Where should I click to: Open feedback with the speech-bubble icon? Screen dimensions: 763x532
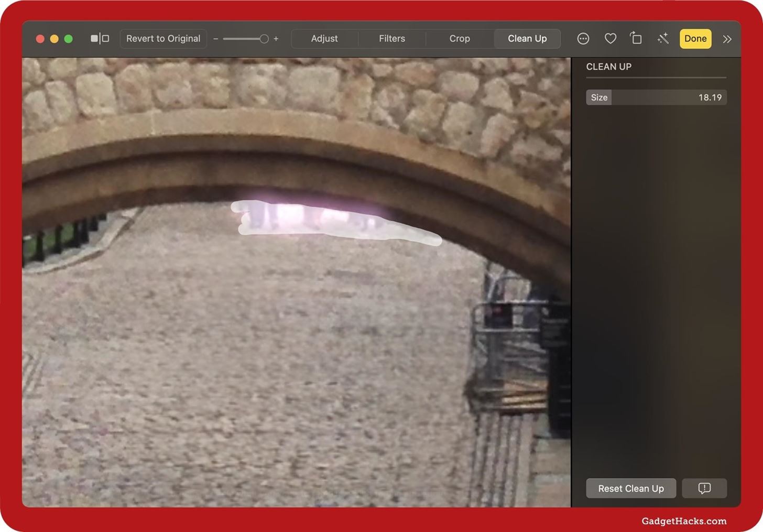(x=704, y=488)
